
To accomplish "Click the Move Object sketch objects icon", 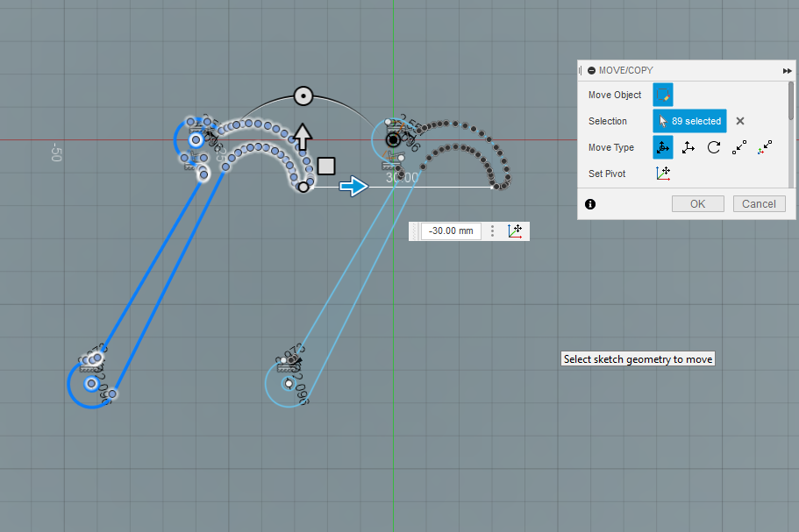I will coord(662,95).
